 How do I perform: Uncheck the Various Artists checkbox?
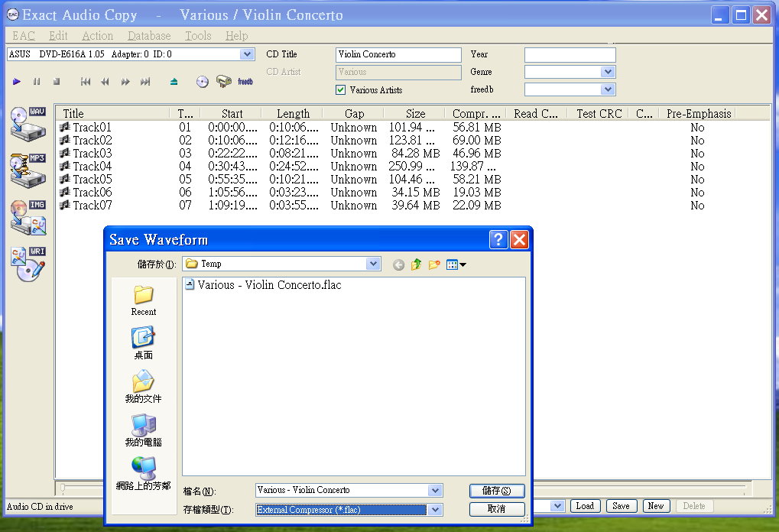340,90
